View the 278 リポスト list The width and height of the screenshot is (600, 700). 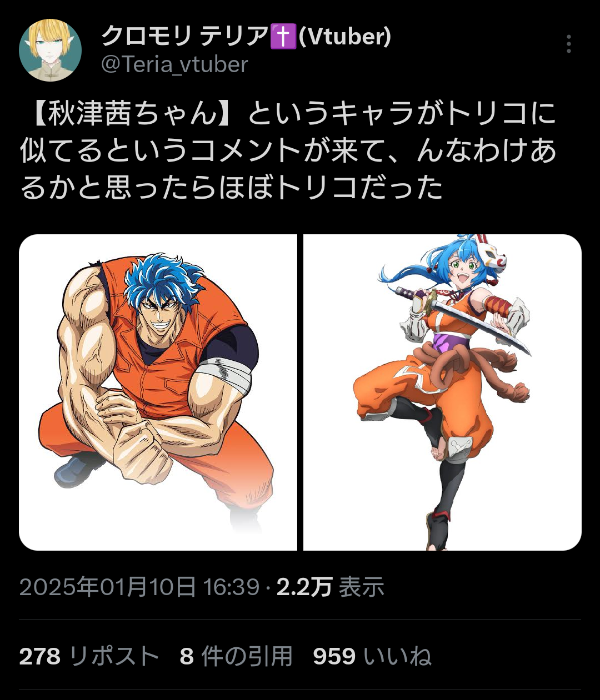click(x=89, y=657)
